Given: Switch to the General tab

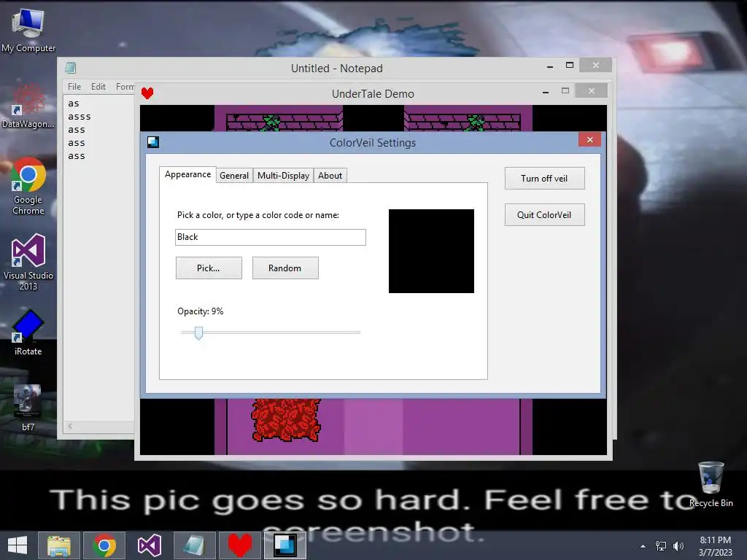Looking at the screenshot, I should pyautogui.click(x=234, y=176).
